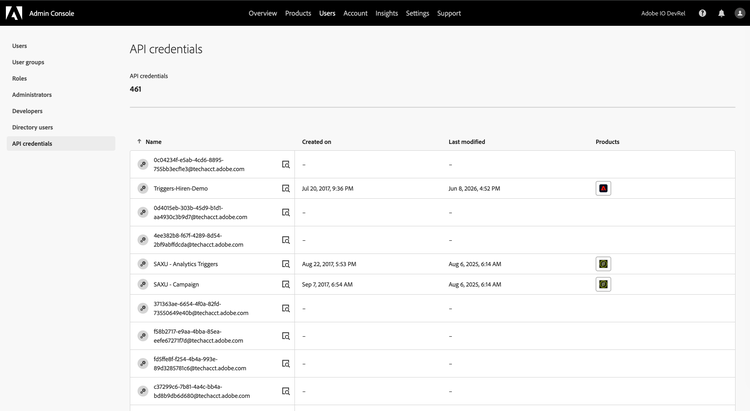
Task: Click the Sep 7, 2017, 6:54 AM date
Action: point(327,284)
